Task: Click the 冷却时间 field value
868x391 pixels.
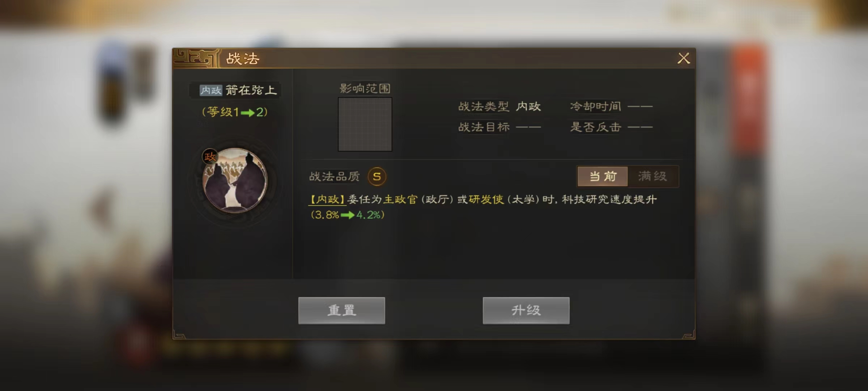Action: pyautogui.click(x=640, y=106)
